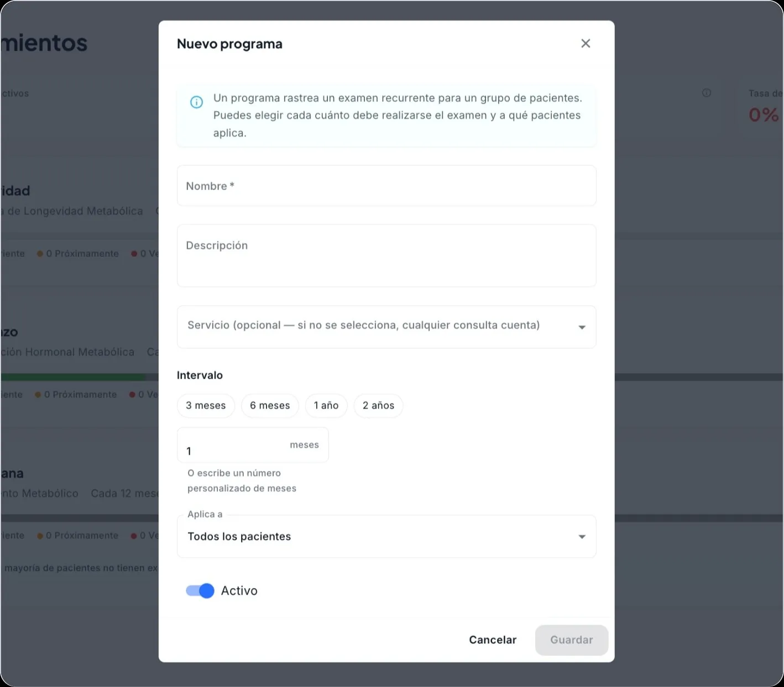Click the chevron beside Todos los pacientes
Viewport: 784px width, 687px height.
(582, 536)
